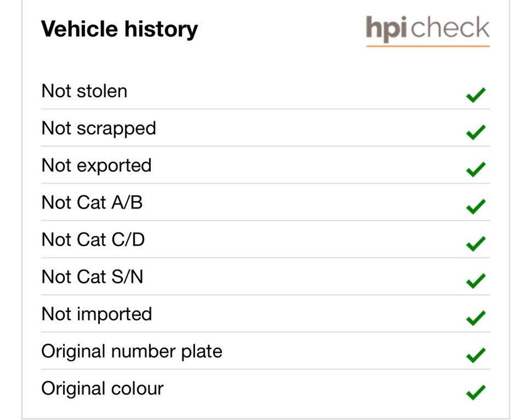This screenshot has height=420, width=531.
Task: Click the tick beside Original number plate
Action: tap(476, 355)
